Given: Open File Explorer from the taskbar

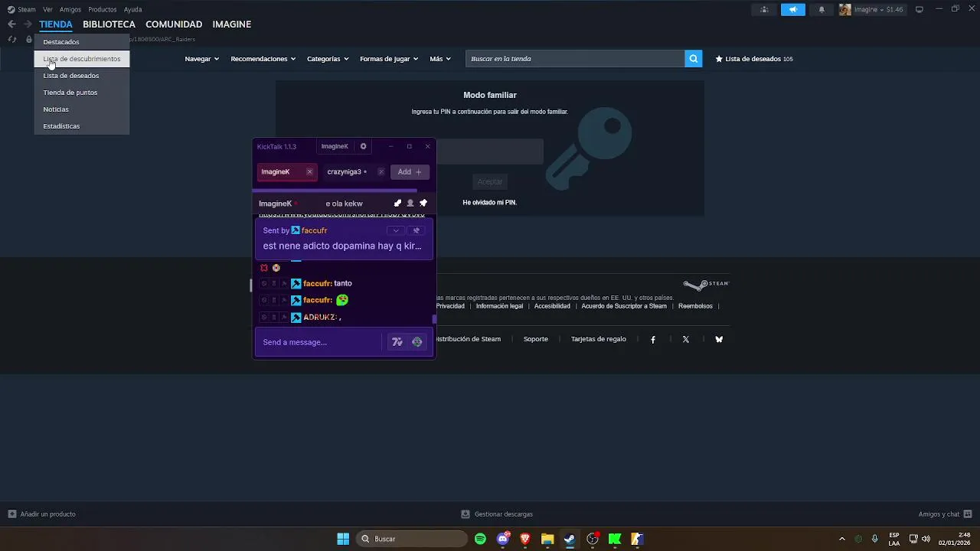Looking at the screenshot, I should (547, 539).
